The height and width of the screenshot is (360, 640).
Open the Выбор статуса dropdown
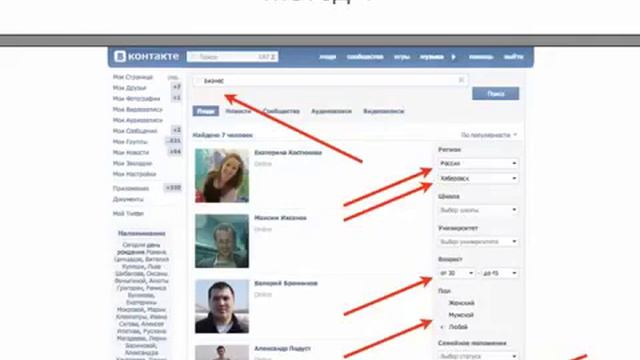tap(478, 356)
